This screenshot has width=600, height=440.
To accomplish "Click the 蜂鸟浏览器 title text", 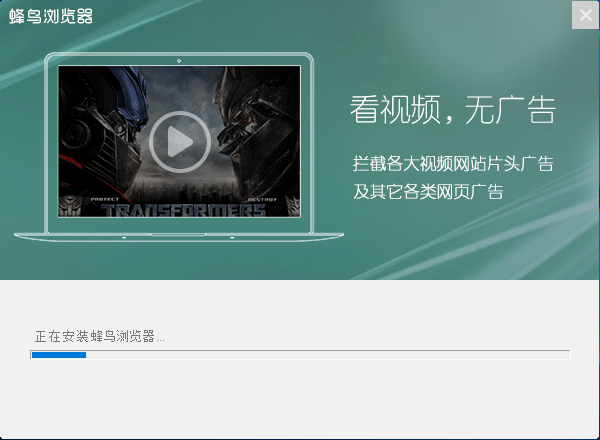I will [x=51, y=18].
